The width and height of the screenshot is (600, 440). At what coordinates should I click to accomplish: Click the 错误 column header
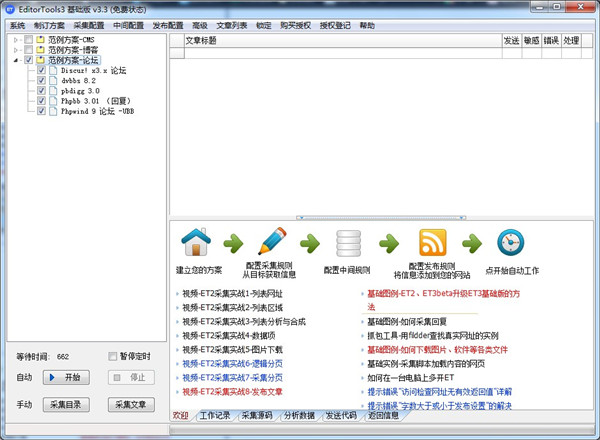[x=551, y=41]
